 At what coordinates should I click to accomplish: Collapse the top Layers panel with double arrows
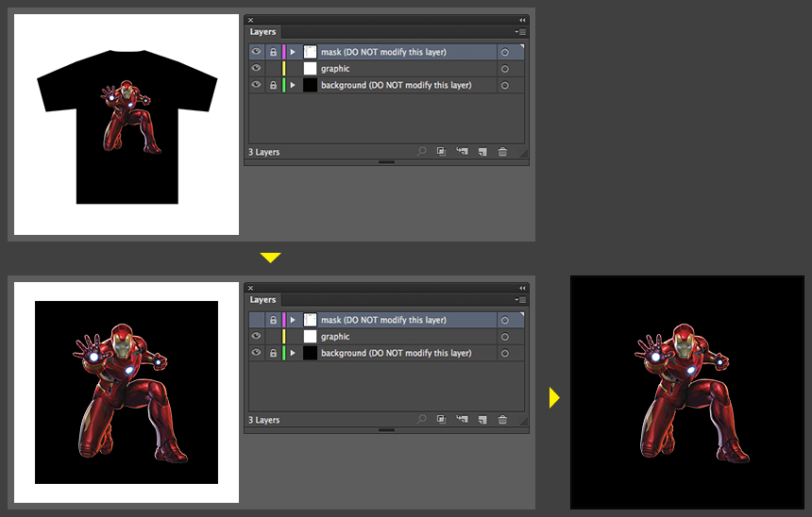522,20
